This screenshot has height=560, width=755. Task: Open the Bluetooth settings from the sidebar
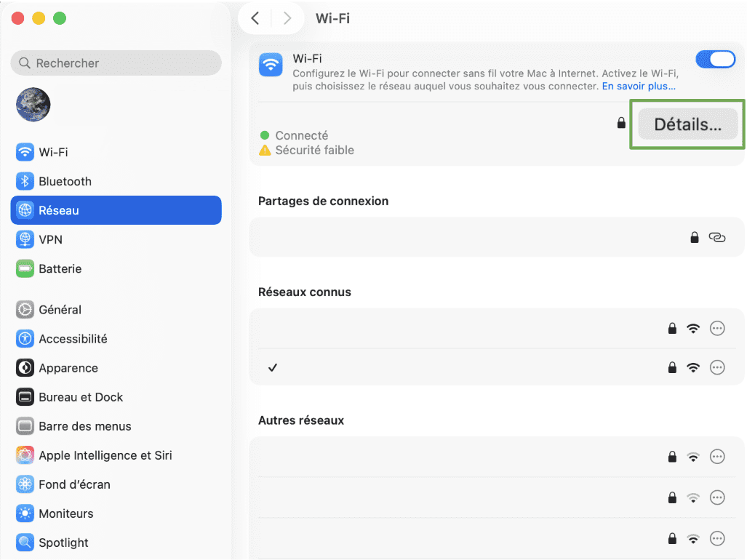[x=65, y=181]
